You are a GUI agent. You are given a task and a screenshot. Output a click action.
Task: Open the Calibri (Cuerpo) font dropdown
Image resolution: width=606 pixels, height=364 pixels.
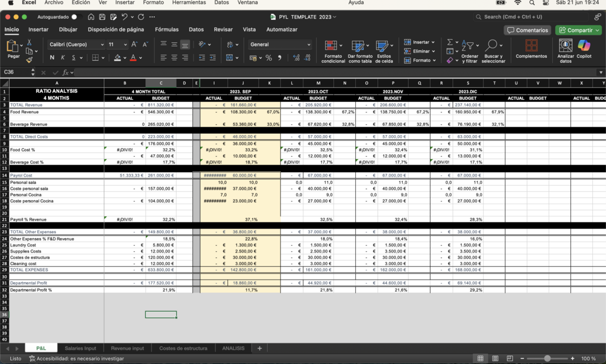click(x=76, y=45)
